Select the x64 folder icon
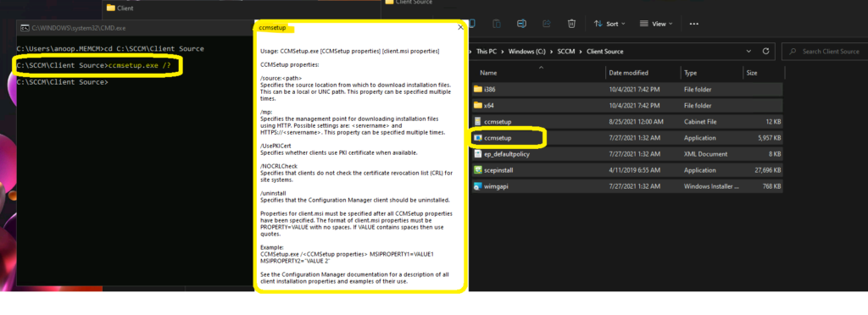 478,105
